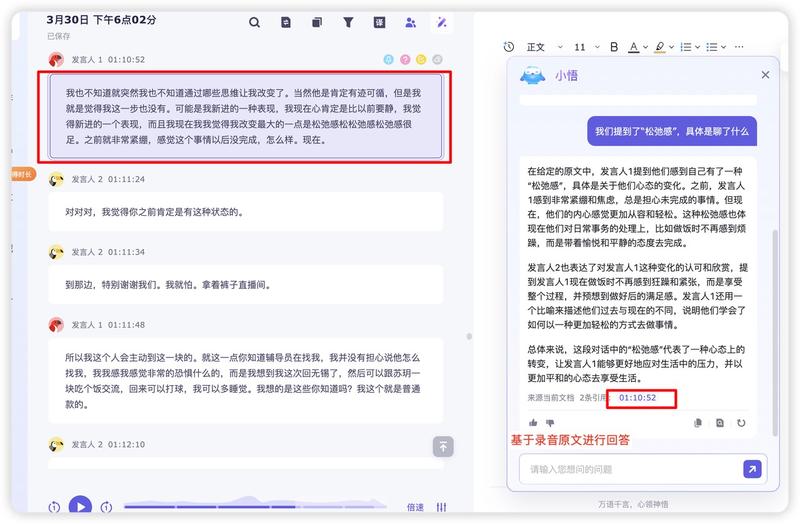This screenshot has height=524, width=800.
Task: Seek on the audio waveform progress bar
Action: click(x=255, y=505)
